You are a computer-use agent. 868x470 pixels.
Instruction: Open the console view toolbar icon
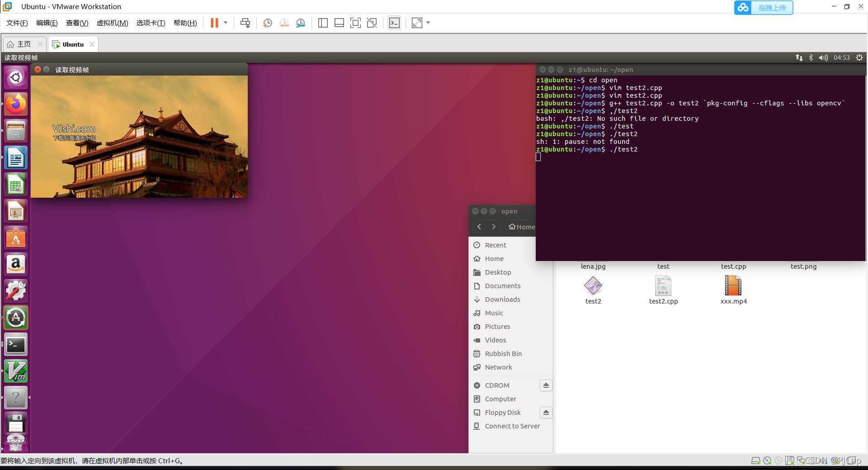click(394, 23)
